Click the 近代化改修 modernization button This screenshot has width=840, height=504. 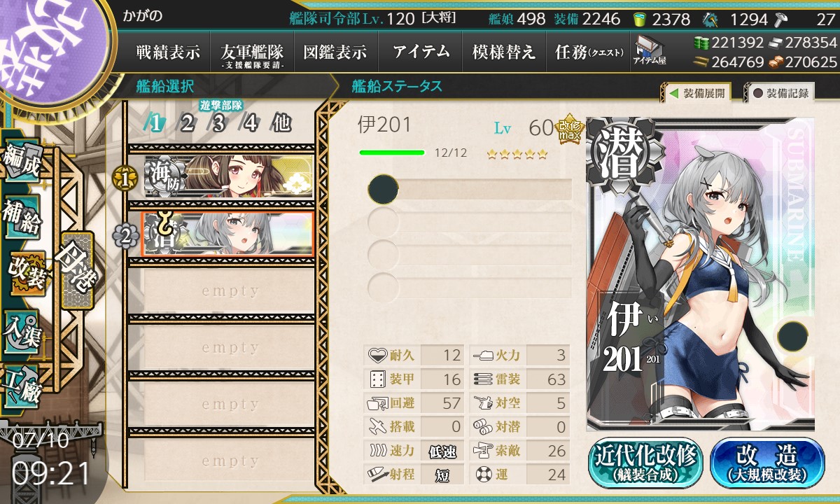coord(645,463)
